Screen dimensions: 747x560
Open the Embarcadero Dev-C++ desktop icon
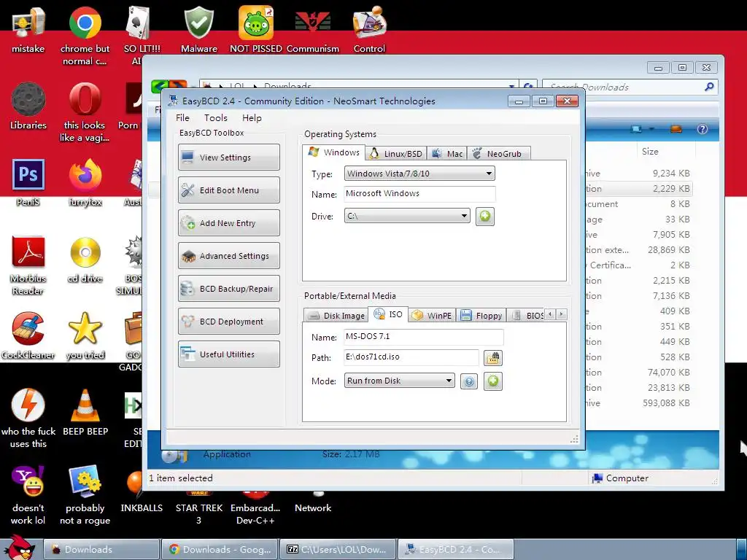point(255,508)
